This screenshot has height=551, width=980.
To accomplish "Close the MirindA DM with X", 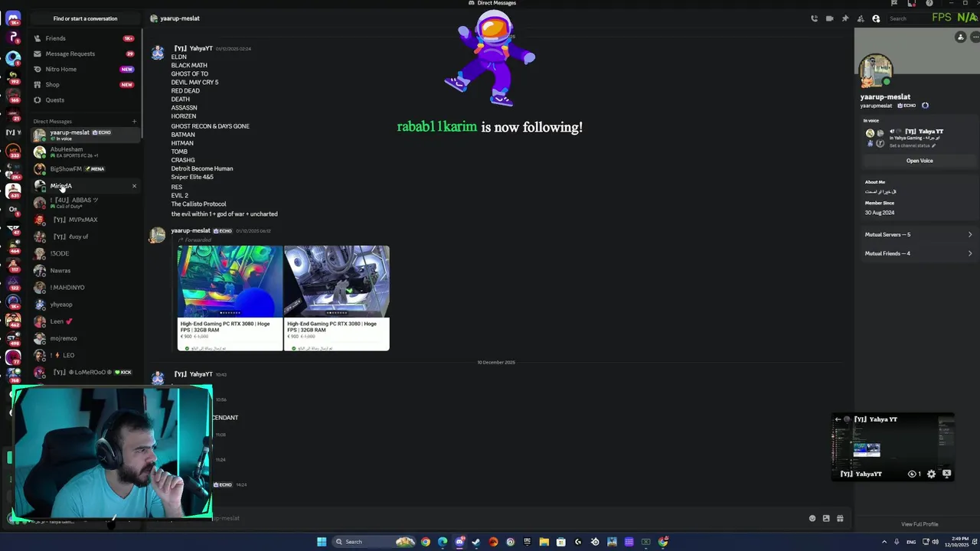I will point(134,186).
